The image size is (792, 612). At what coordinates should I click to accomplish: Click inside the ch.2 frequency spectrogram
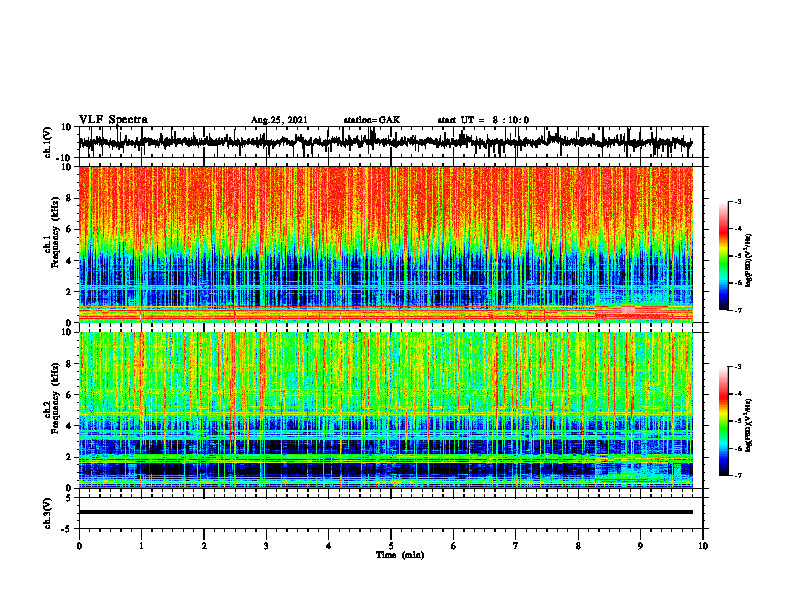pos(386,410)
